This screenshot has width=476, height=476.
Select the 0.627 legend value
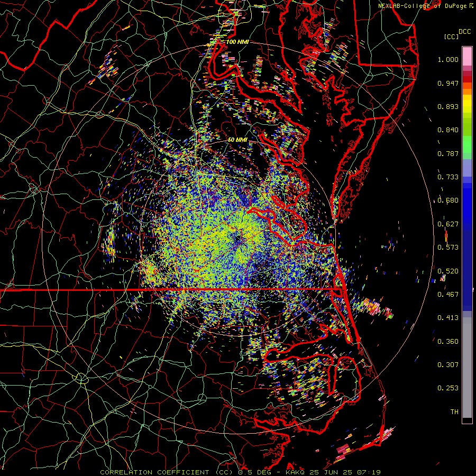pos(448,224)
